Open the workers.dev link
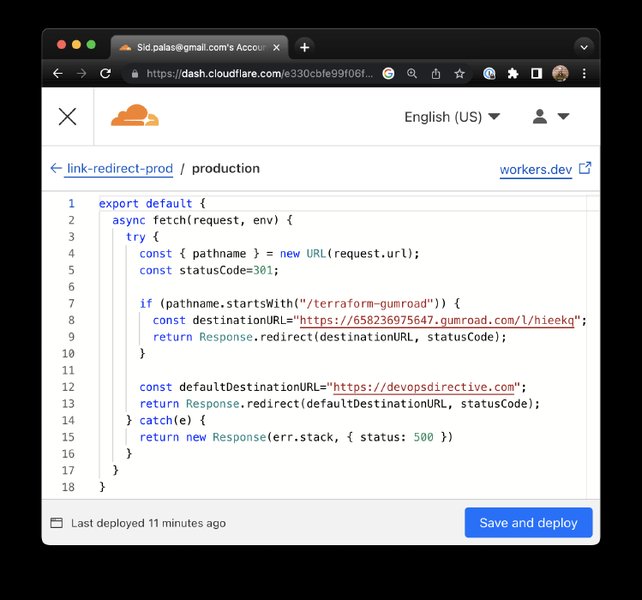The image size is (642, 600). (x=536, y=169)
